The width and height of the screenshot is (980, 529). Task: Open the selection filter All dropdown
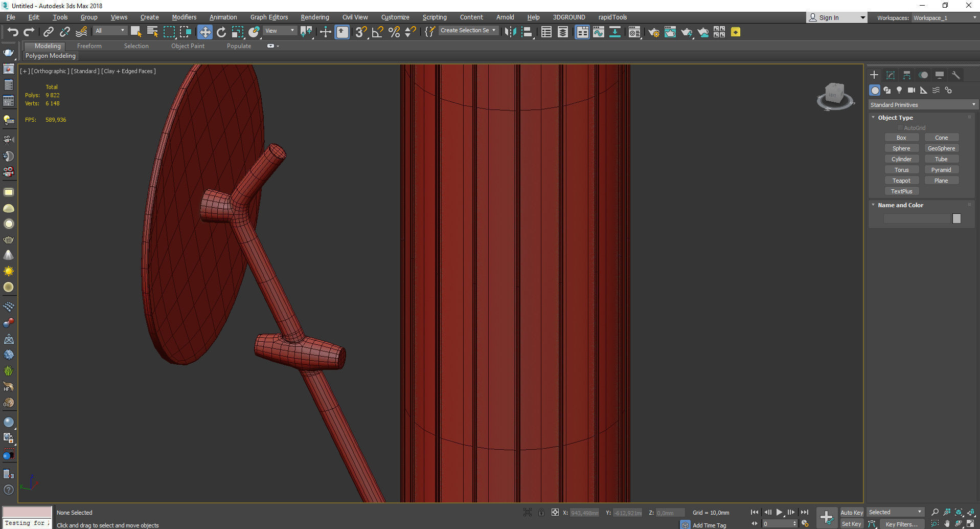[109, 31]
